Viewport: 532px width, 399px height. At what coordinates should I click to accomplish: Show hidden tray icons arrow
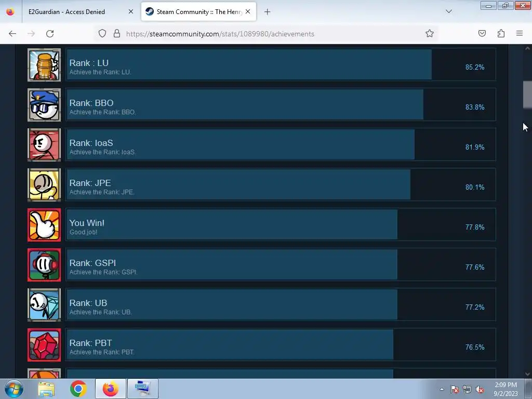pos(442,389)
